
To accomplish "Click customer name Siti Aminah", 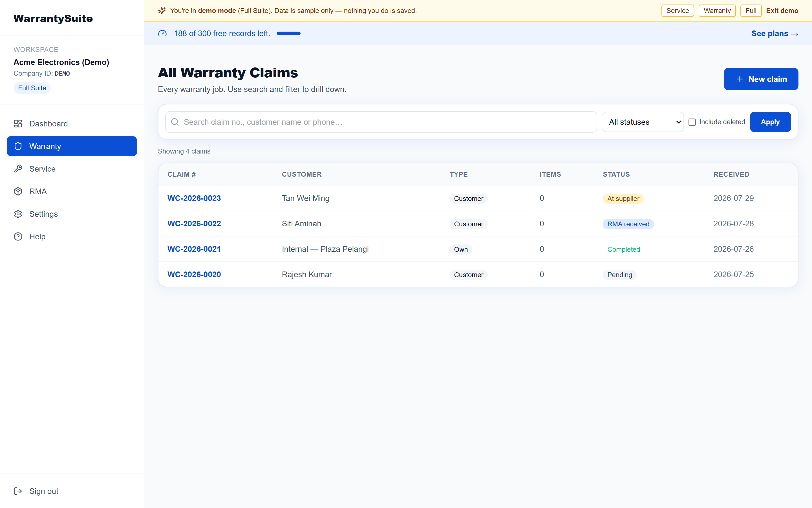I will [301, 224].
